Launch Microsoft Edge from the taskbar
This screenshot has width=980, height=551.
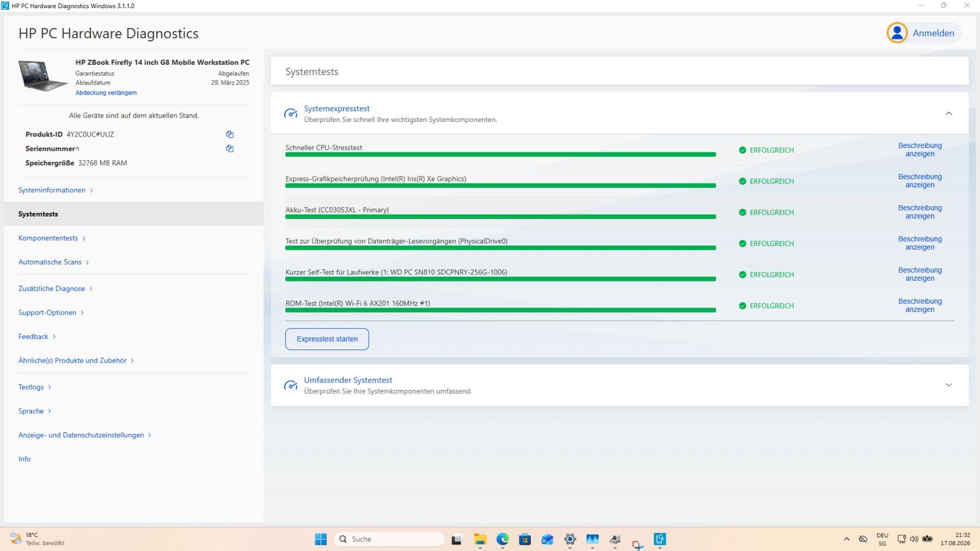(503, 539)
